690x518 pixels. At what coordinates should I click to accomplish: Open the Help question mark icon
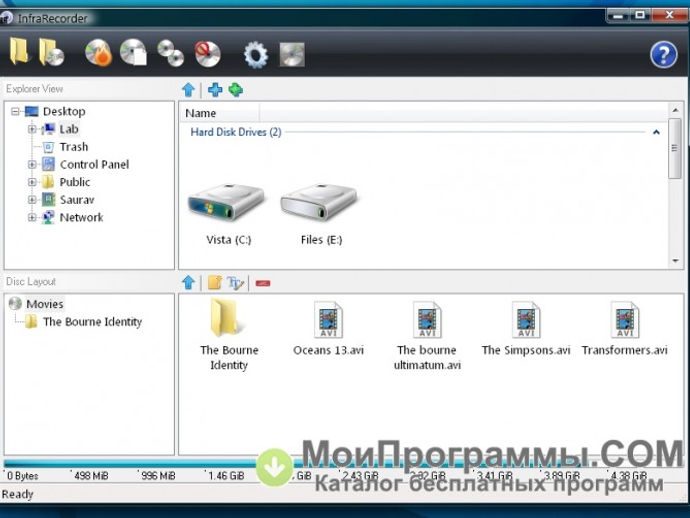pos(664,55)
